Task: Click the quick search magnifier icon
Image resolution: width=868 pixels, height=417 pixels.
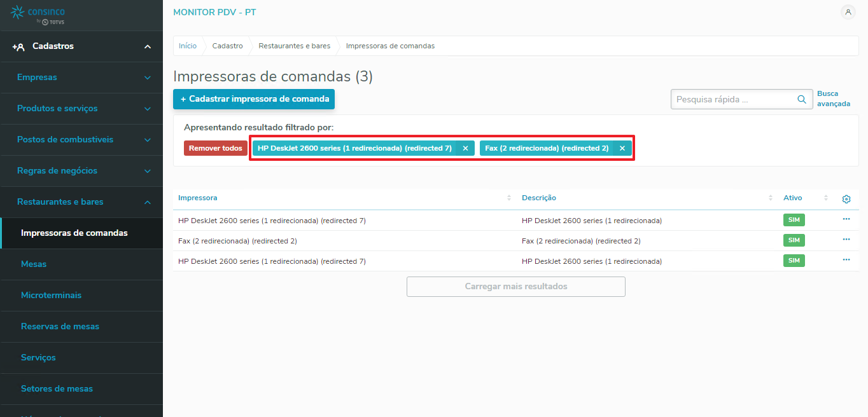Action: pos(802,99)
